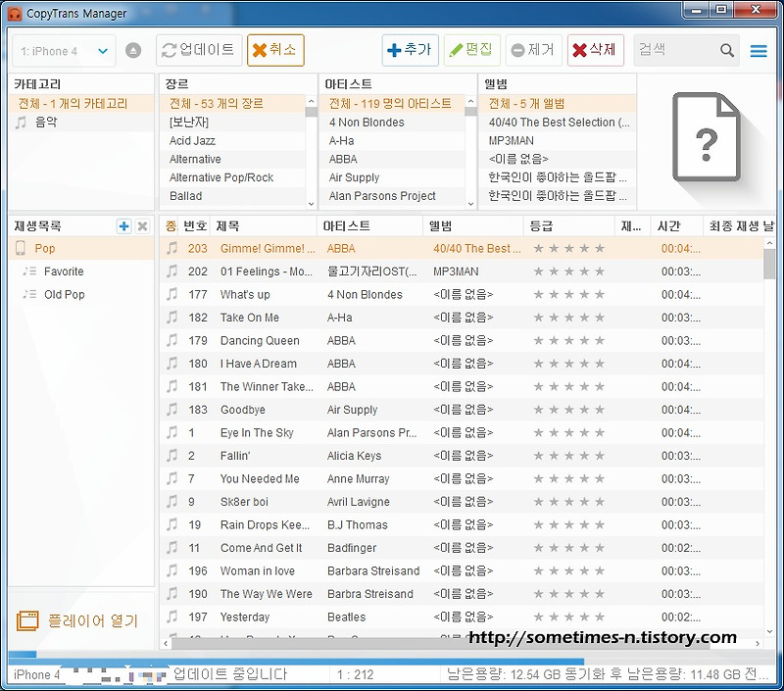784x691 pixels.
Task: Click the 취소 (Cancel) button
Action: click(x=275, y=50)
